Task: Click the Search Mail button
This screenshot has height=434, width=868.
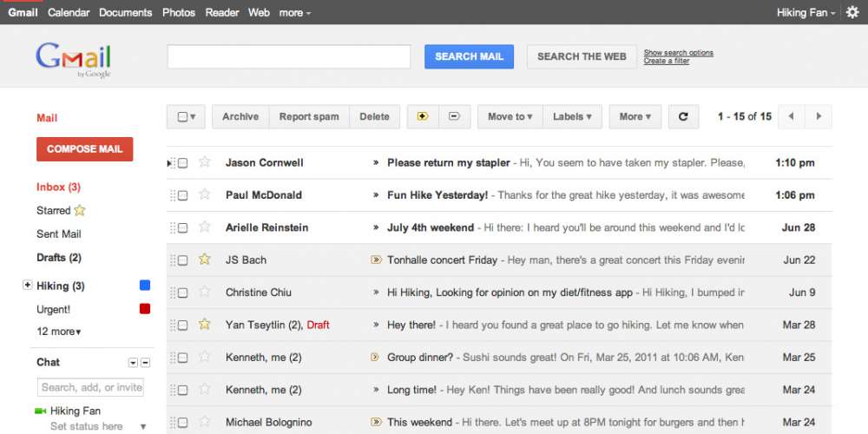Action: pyautogui.click(x=469, y=56)
